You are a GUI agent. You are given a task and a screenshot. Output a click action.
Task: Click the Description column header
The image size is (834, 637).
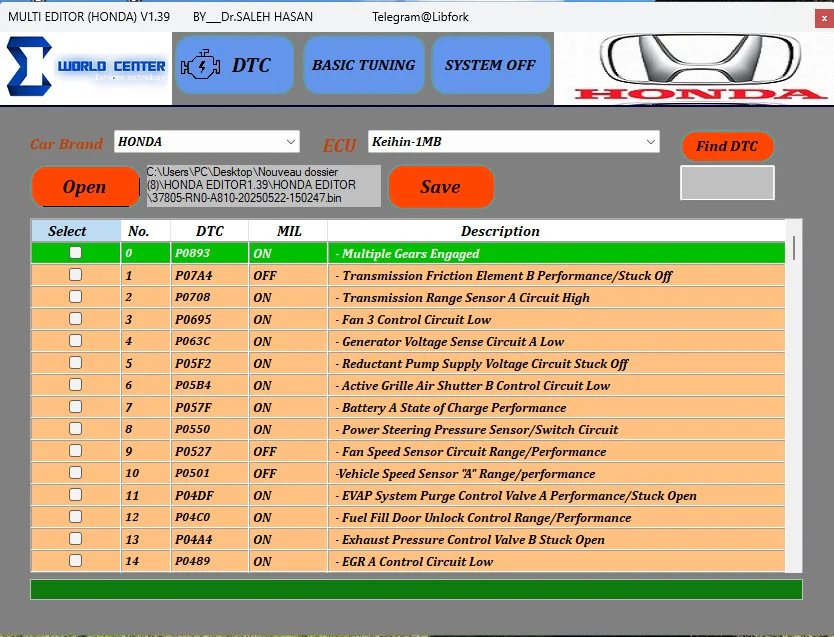coord(500,231)
